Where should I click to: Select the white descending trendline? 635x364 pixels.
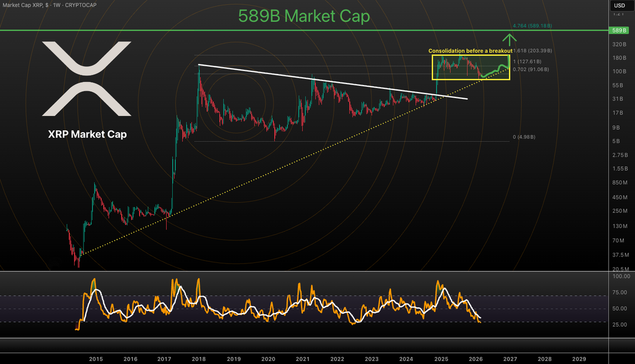point(332,82)
